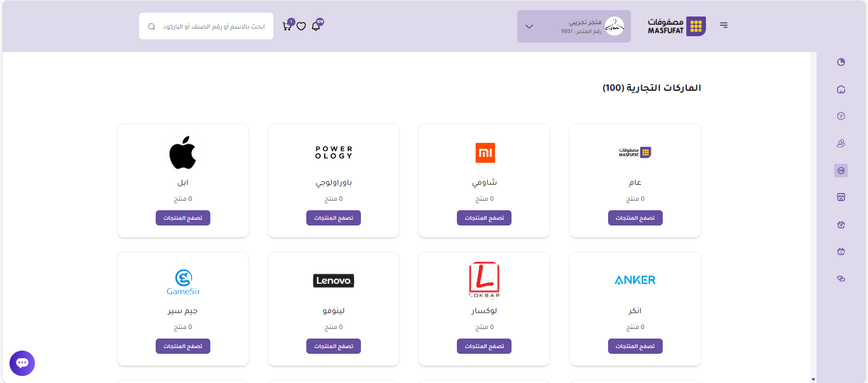Viewport: 868px width, 383px height.
Task: Click the cube products sidebar icon
Action: (x=841, y=116)
